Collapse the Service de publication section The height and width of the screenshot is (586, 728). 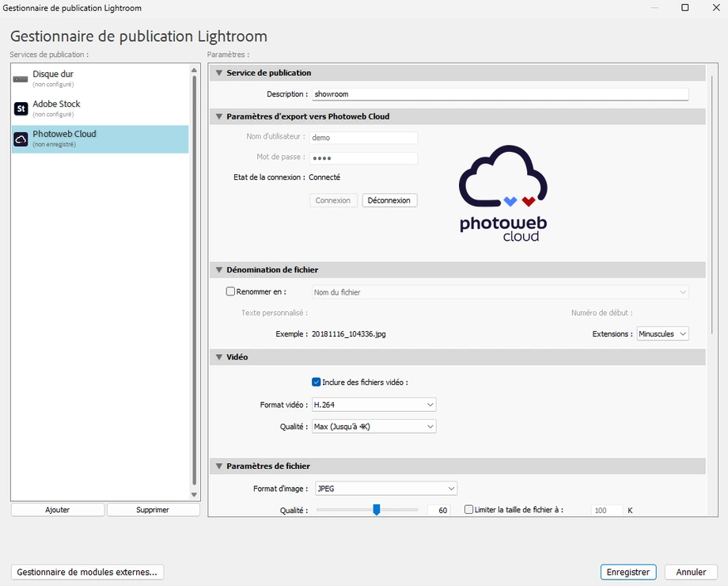(x=218, y=73)
